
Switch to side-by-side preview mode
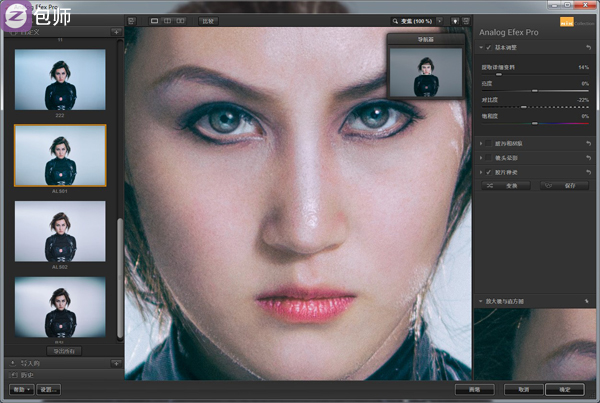tap(180, 21)
